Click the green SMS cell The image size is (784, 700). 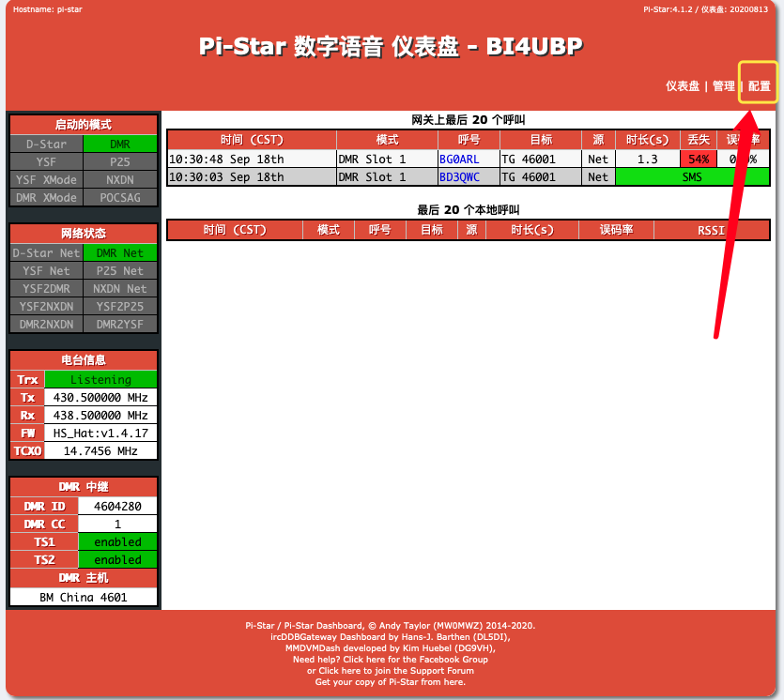click(x=692, y=177)
